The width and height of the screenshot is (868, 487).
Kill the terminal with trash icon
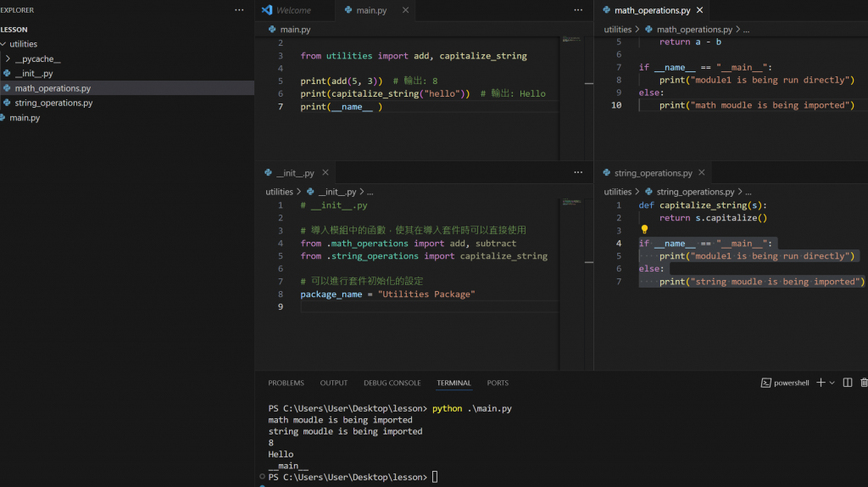864,383
